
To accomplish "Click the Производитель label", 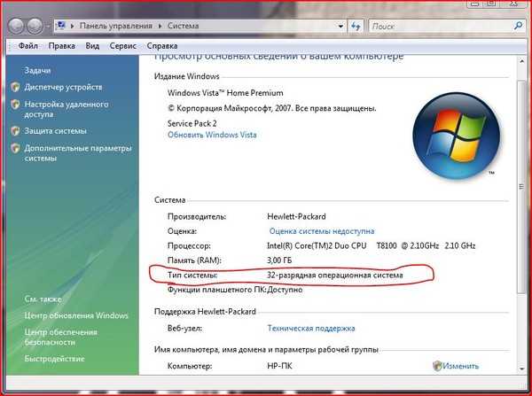I will 197,217.
